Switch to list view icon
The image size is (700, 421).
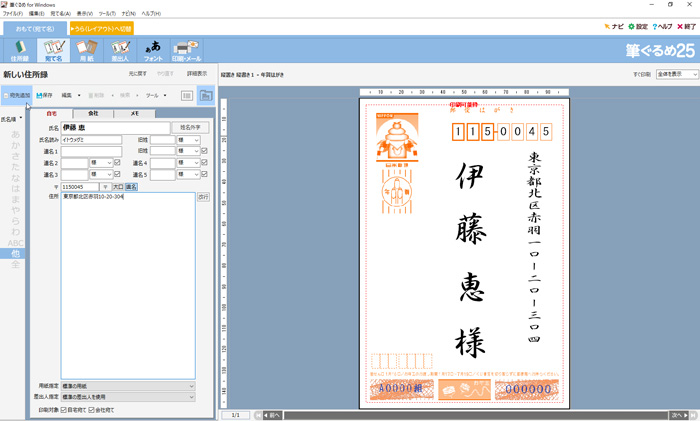click(x=187, y=95)
